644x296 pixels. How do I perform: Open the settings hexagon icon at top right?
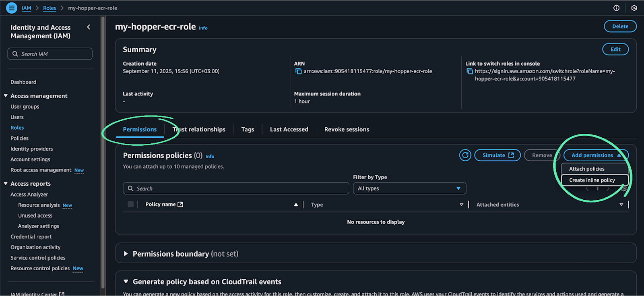point(634,8)
